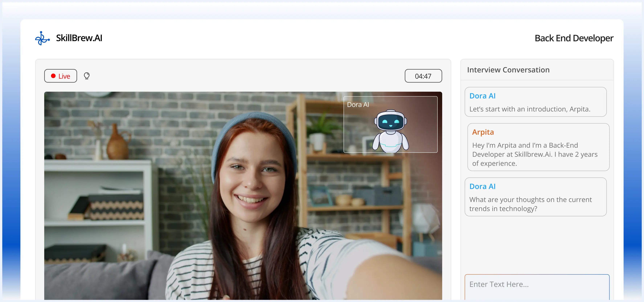The height and width of the screenshot is (302, 644).
Task: Click the lightbulb hint icon
Action: (x=87, y=76)
